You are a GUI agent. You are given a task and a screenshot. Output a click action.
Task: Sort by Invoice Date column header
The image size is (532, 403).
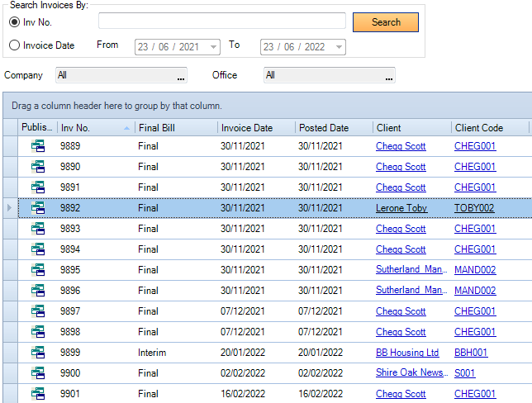256,128
